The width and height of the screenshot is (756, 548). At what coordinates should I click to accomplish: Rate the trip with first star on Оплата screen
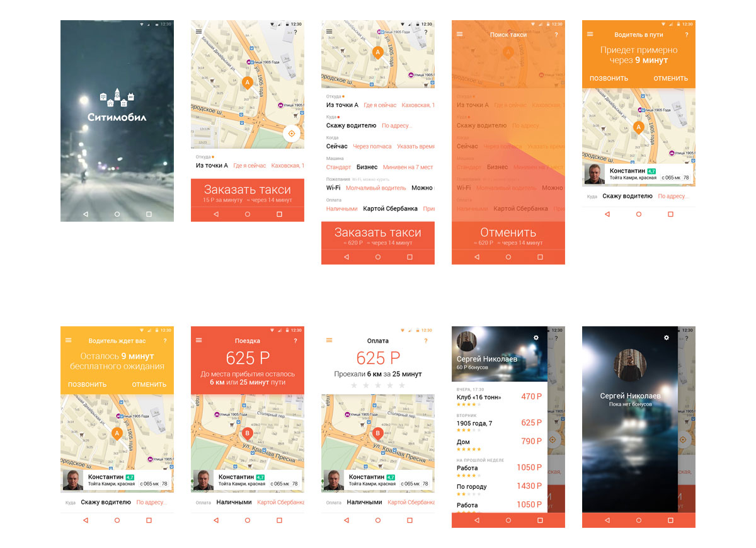coord(354,385)
